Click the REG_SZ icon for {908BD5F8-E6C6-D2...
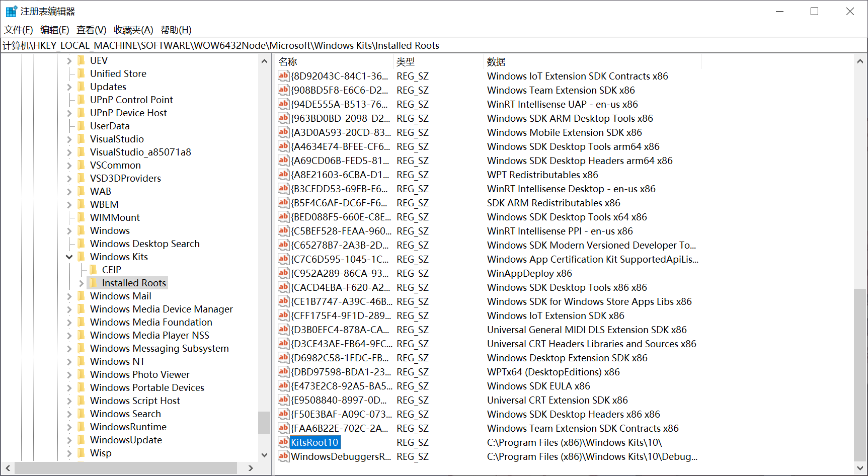 click(x=284, y=90)
